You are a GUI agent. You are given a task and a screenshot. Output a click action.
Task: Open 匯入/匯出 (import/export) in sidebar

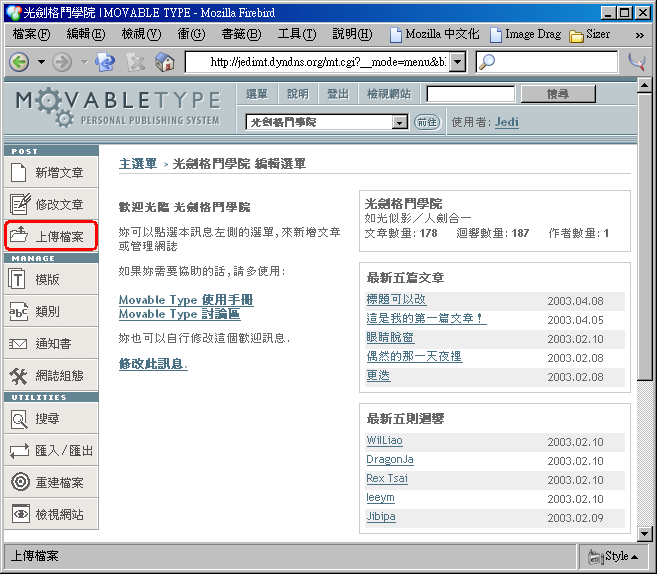51,450
